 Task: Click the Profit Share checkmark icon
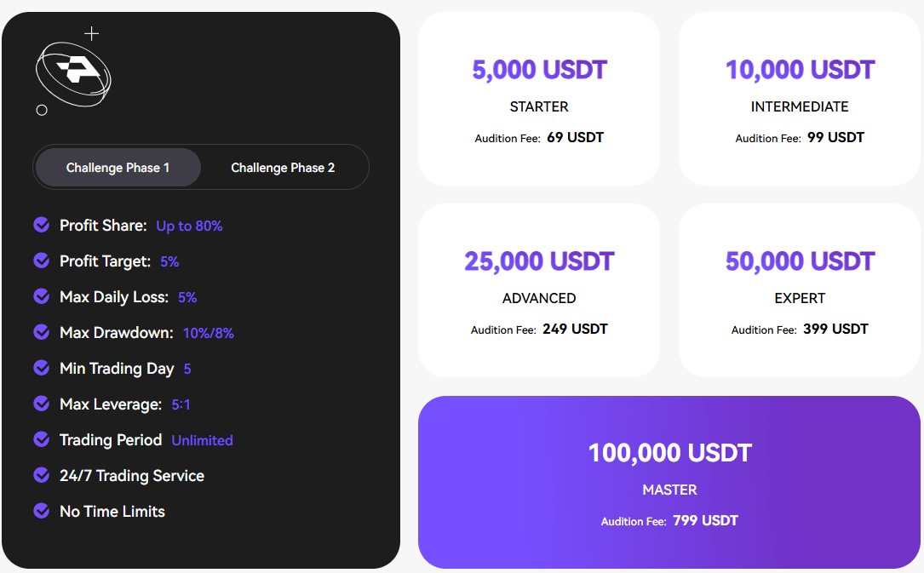tap(41, 225)
